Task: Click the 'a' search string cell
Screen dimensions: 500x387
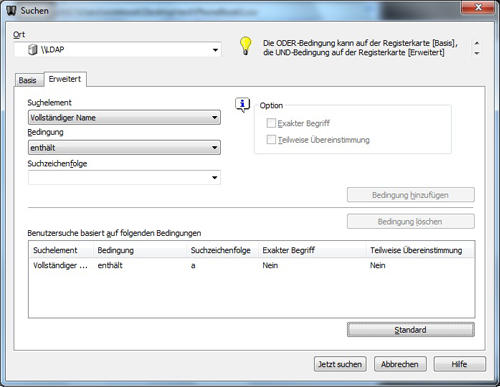Action: click(x=193, y=266)
